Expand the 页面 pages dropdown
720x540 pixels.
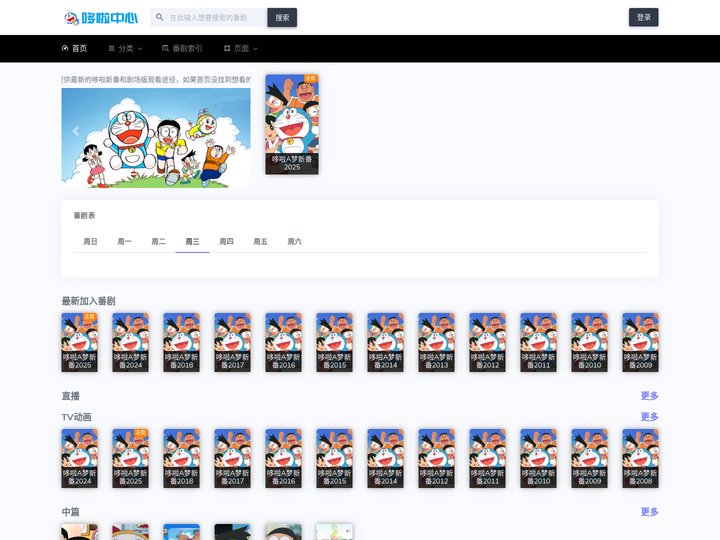tap(241, 48)
